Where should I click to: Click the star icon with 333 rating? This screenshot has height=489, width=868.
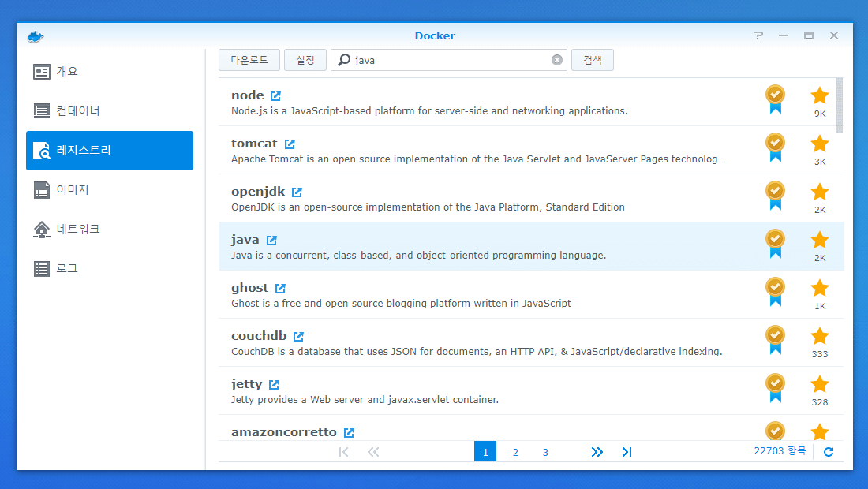(820, 336)
